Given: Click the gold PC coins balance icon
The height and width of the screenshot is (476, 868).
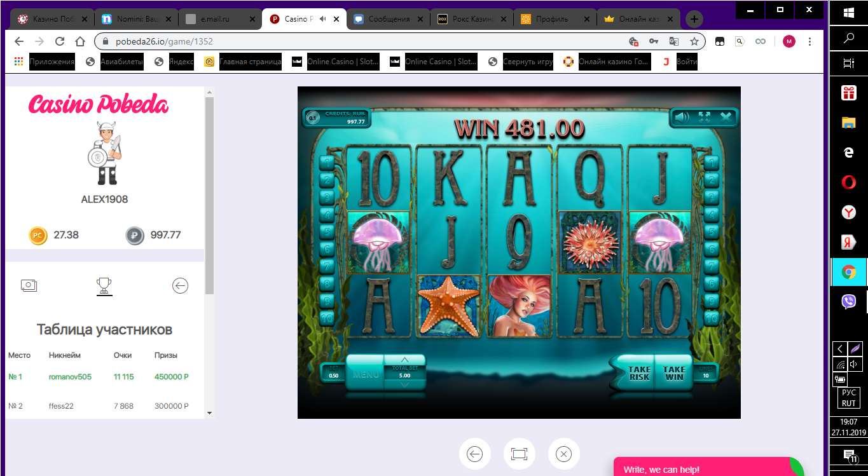Looking at the screenshot, I should (x=38, y=235).
